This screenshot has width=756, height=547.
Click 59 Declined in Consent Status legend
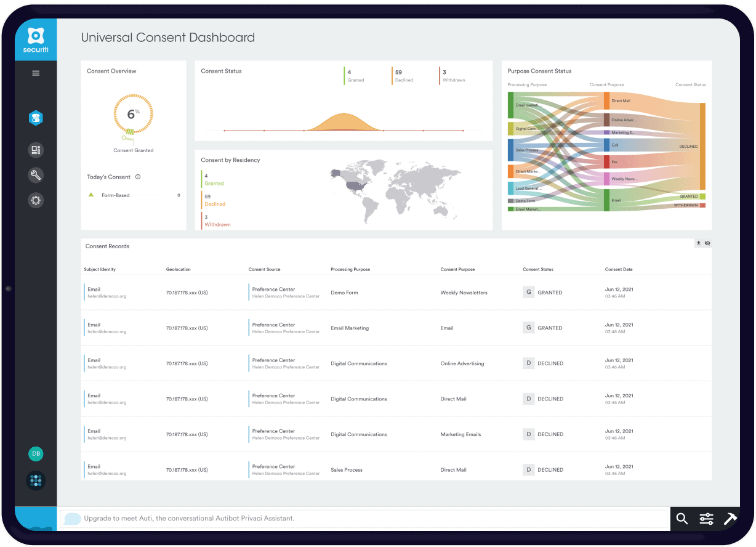(x=403, y=76)
